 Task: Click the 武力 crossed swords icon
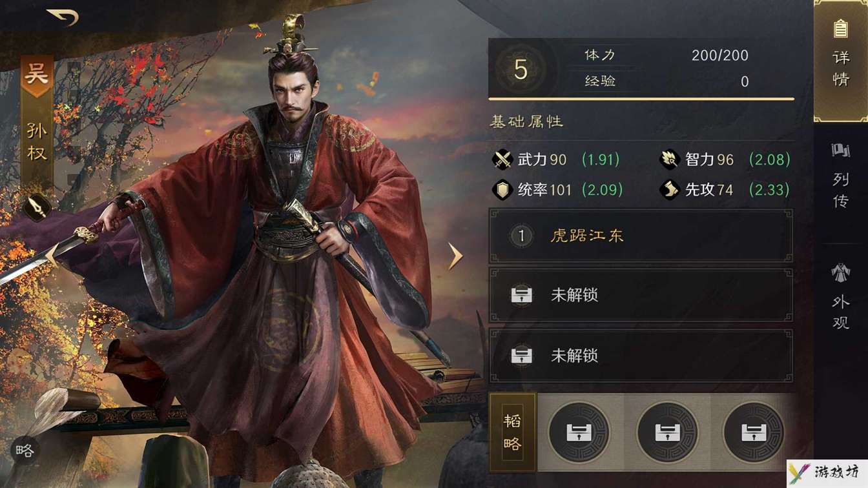click(x=502, y=159)
